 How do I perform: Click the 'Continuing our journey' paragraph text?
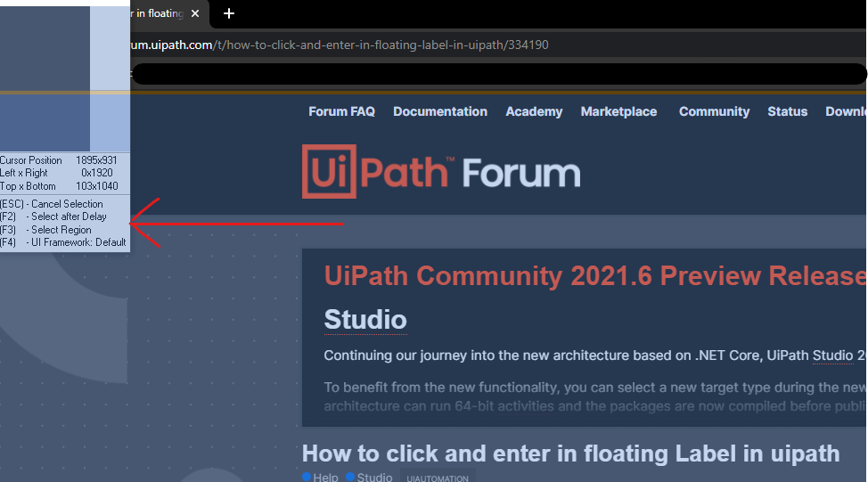tap(595, 355)
